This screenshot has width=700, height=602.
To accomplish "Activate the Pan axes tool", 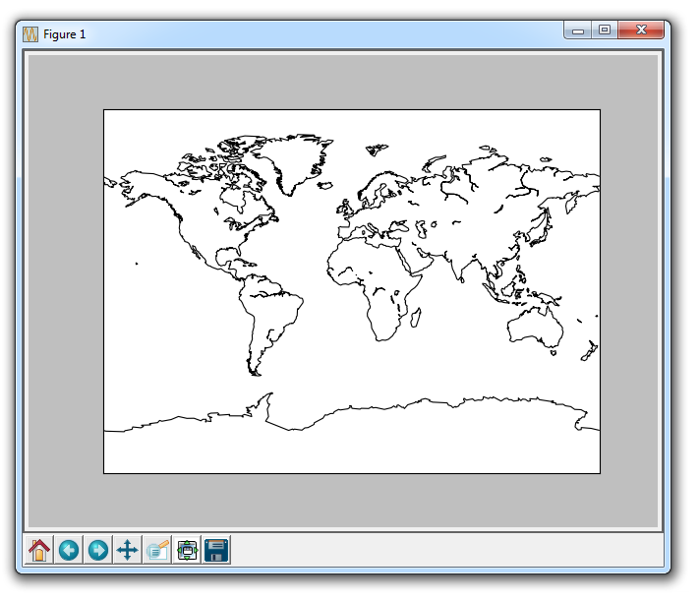I will [128, 550].
